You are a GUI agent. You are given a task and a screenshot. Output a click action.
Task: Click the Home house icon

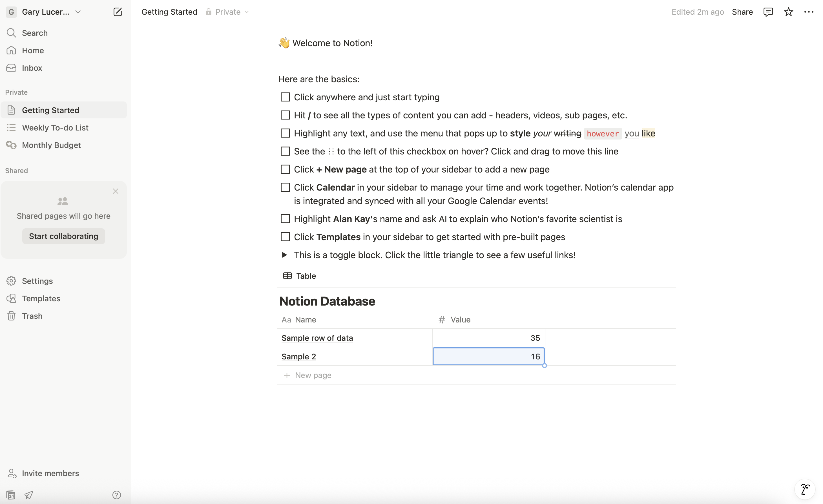11,50
